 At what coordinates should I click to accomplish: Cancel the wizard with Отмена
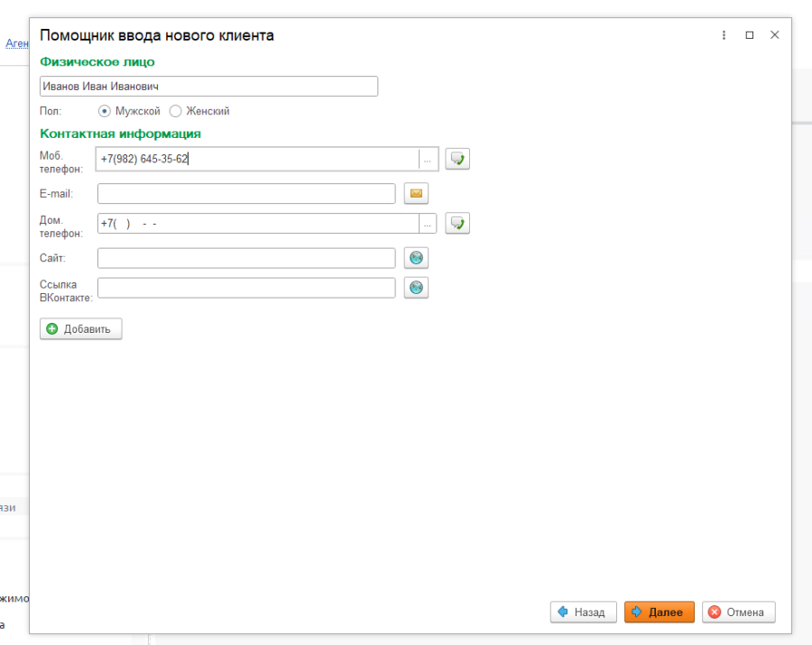click(738, 612)
